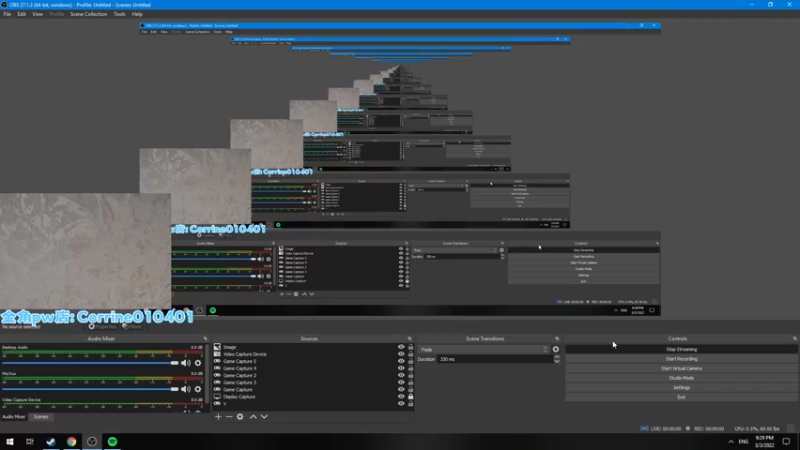
Task: Open Windows Start menu
Action: [10, 441]
